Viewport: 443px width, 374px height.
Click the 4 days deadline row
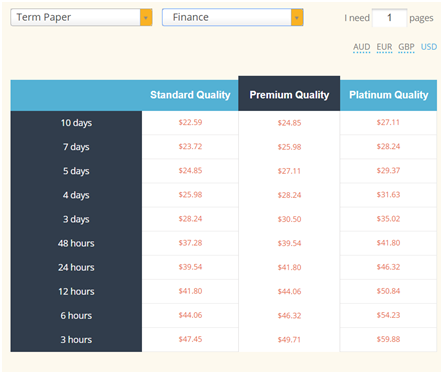pos(76,195)
